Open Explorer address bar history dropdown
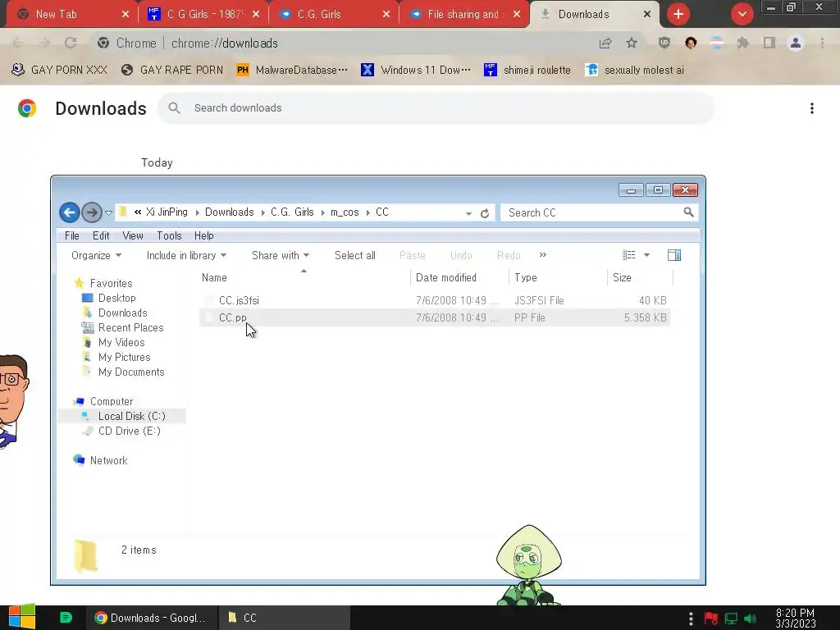 (468, 213)
